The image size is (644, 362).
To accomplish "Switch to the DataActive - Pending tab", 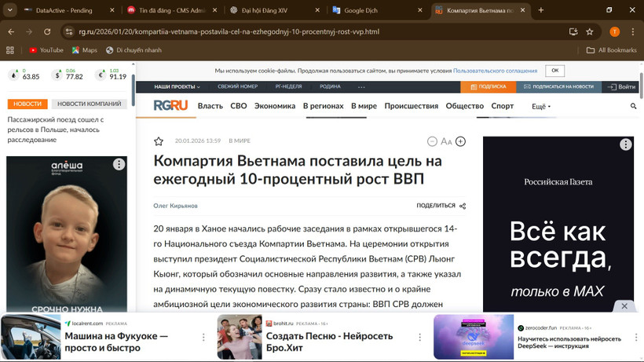I will click(x=64, y=10).
